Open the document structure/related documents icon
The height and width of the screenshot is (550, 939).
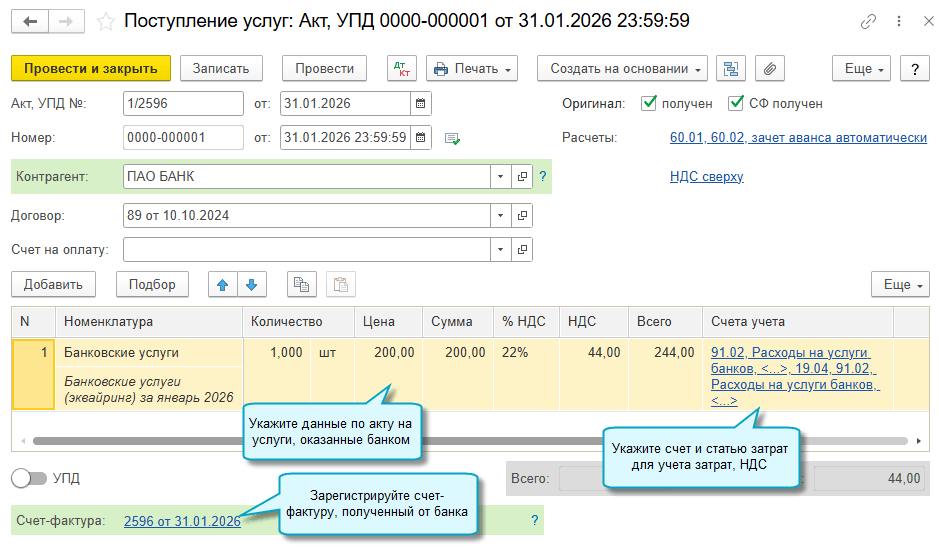[731, 68]
